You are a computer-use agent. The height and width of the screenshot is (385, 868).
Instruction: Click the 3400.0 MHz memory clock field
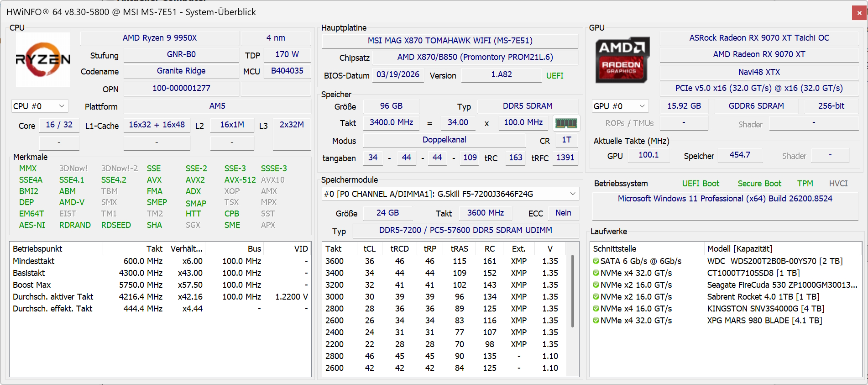tap(391, 122)
